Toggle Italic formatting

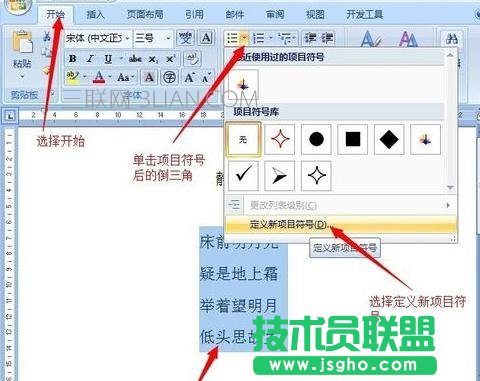(90, 59)
